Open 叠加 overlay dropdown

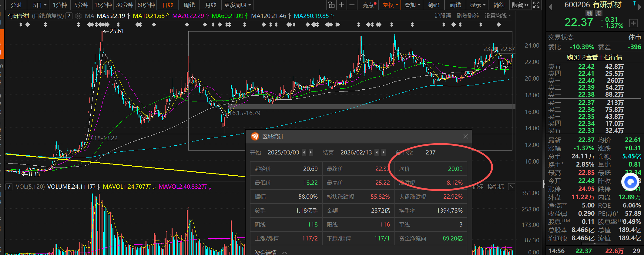(x=412, y=5)
